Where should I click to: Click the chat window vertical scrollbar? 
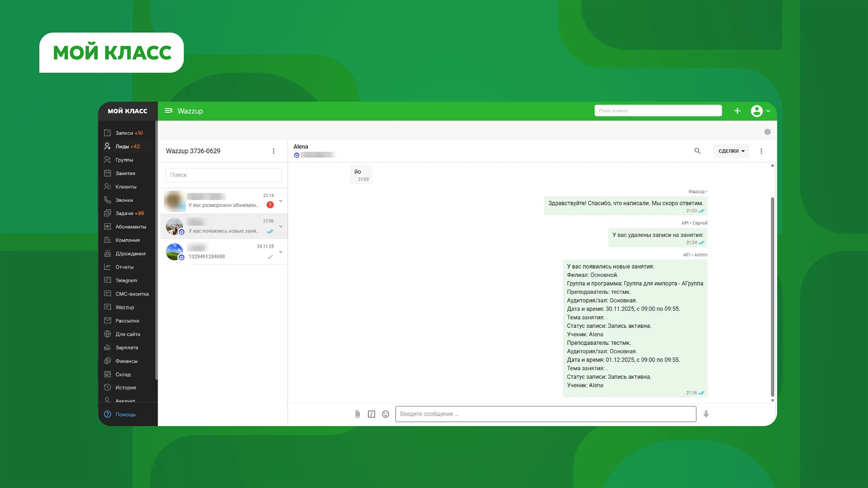click(x=772, y=296)
